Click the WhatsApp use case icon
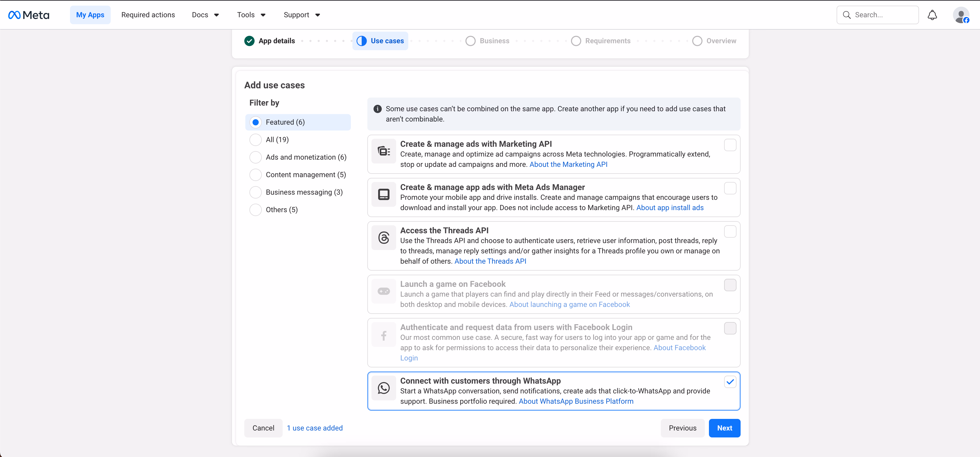 point(384,388)
